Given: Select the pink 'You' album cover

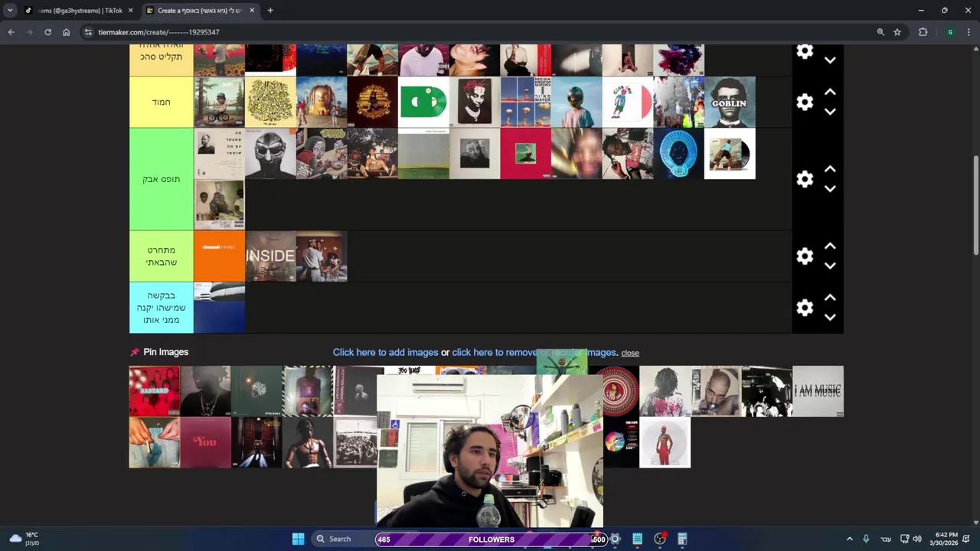Looking at the screenshot, I should [x=206, y=442].
